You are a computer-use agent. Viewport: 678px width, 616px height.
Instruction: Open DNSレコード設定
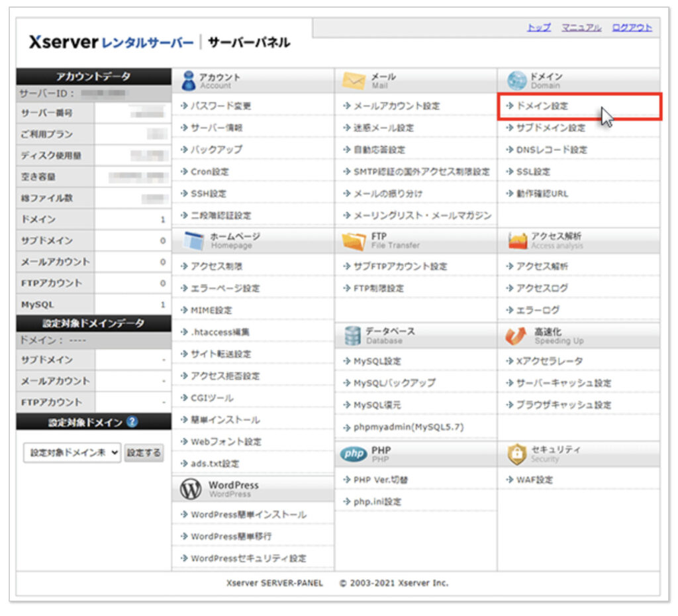coord(552,150)
